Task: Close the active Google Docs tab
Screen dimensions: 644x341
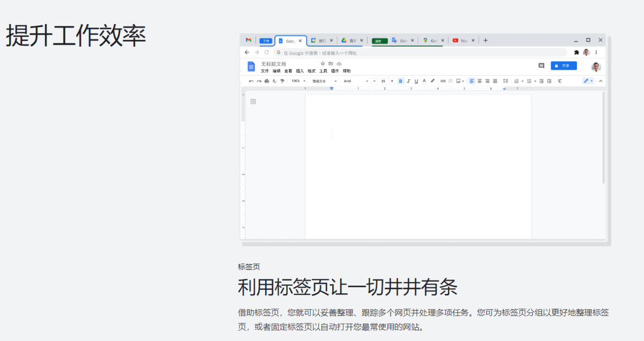Action: click(x=300, y=41)
